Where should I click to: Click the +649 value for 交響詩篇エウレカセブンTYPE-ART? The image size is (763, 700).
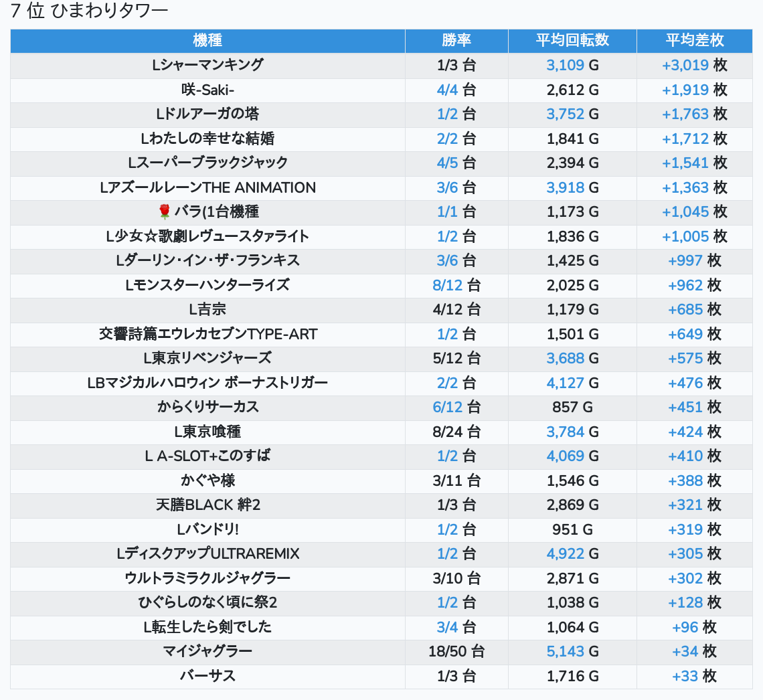click(685, 334)
